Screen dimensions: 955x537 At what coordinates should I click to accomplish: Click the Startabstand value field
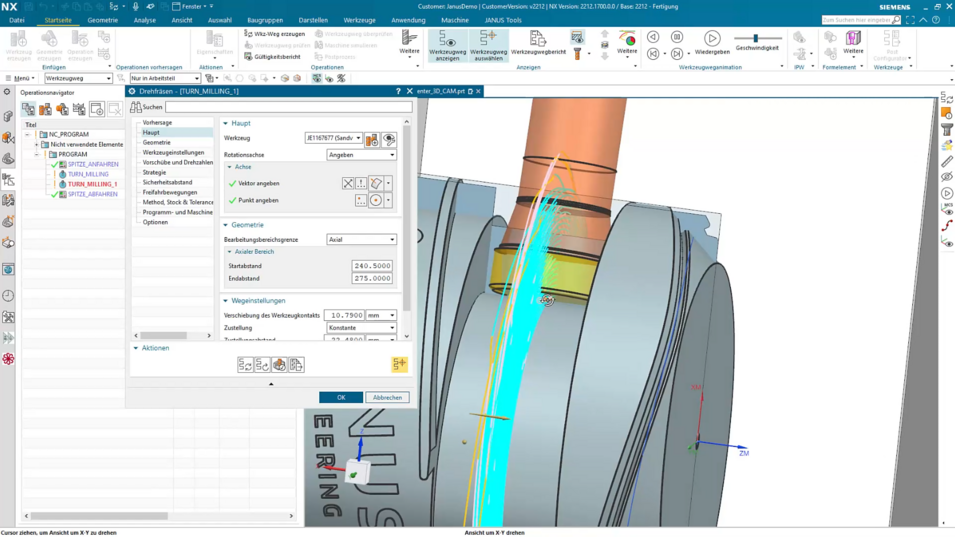[x=372, y=266]
